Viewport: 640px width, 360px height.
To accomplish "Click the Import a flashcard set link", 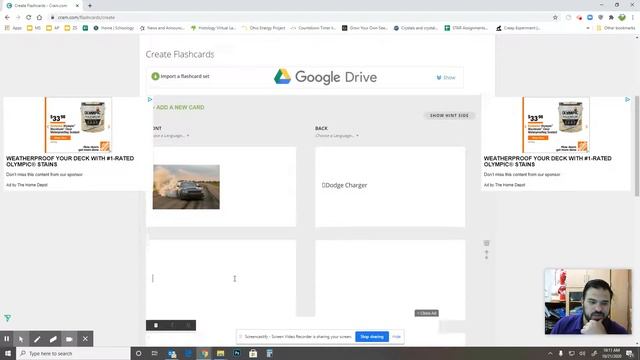I will click(x=180, y=76).
